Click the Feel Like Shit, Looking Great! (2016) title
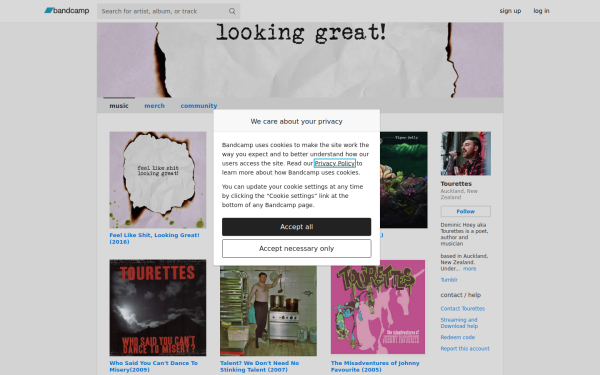The image size is (600, 375). (x=154, y=238)
